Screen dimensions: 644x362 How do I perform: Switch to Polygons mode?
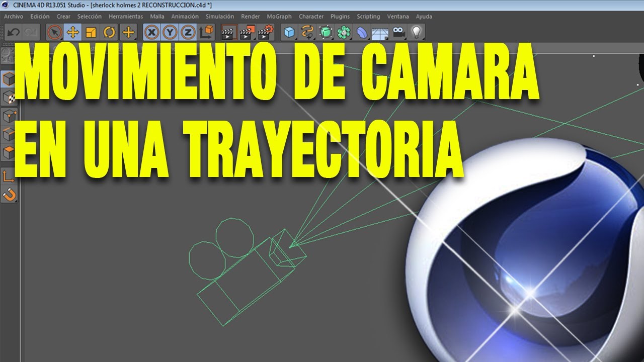click(10, 152)
